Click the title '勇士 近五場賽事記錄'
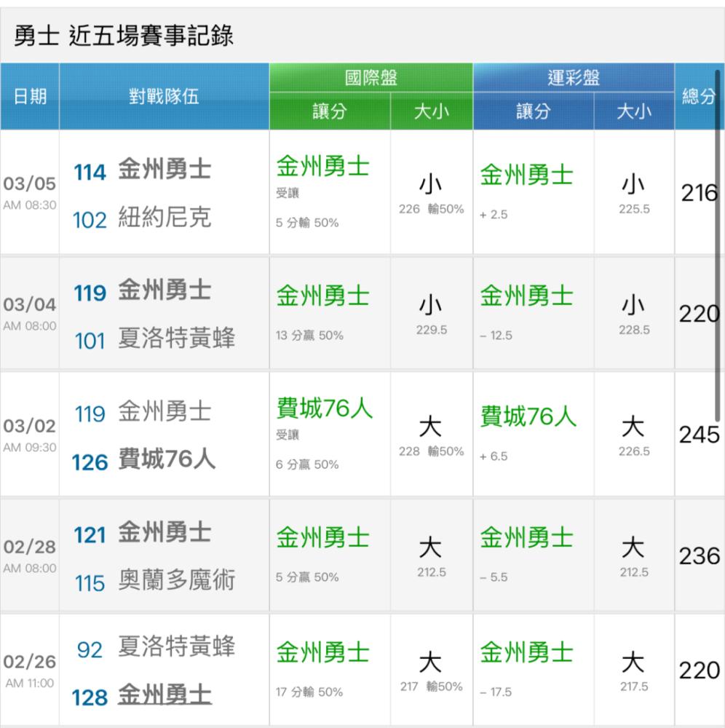Image resolution: width=725 pixels, height=728 pixels. tap(124, 36)
